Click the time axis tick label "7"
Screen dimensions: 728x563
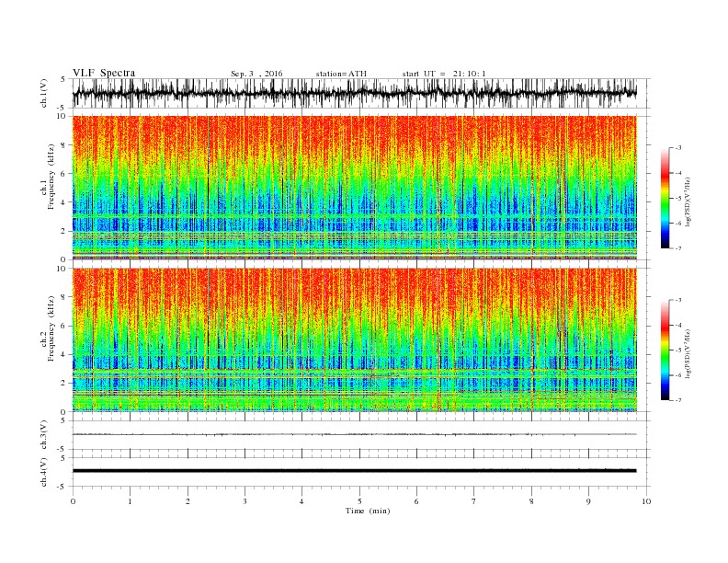click(474, 501)
